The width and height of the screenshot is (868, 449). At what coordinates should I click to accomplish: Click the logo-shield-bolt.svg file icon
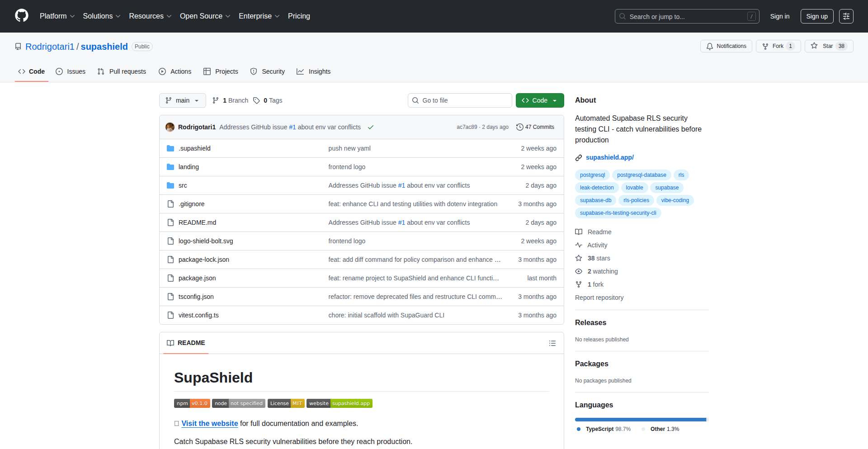tap(170, 241)
